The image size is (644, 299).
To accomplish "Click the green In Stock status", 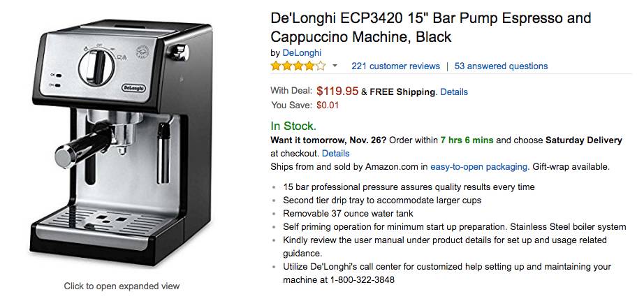I will [x=293, y=126].
